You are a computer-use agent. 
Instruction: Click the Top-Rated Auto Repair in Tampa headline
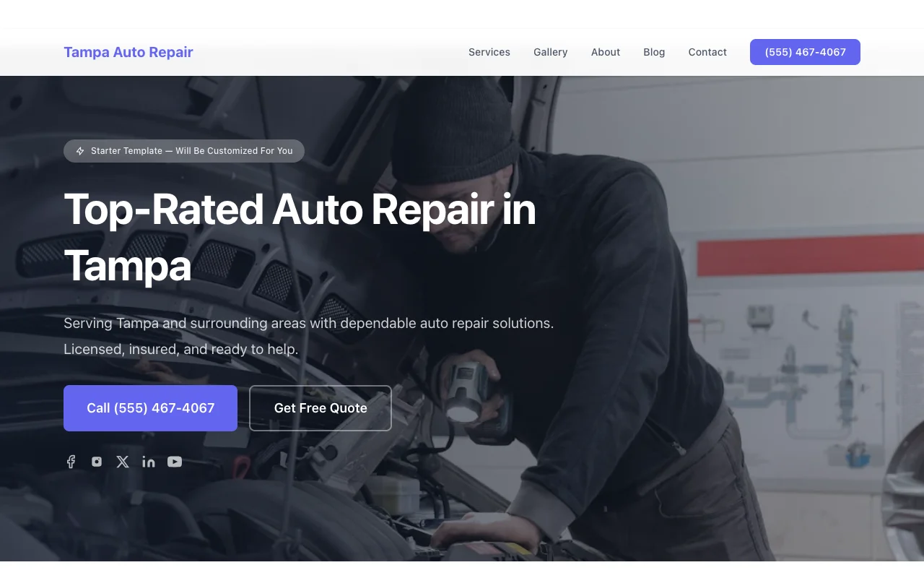coord(300,238)
